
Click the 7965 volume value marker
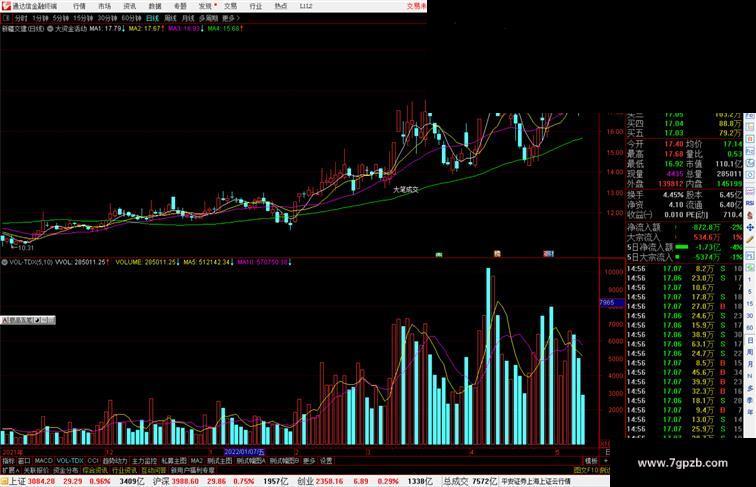(611, 302)
